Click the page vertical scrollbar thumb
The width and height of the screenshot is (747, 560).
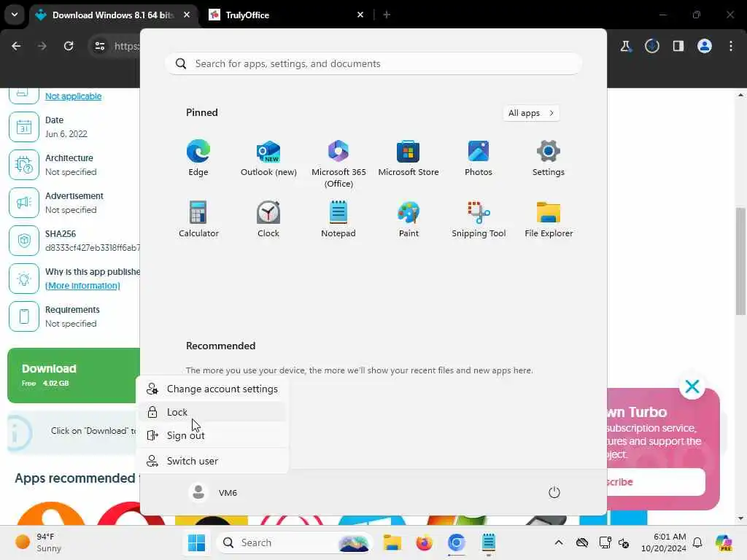(x=740, y=262)
